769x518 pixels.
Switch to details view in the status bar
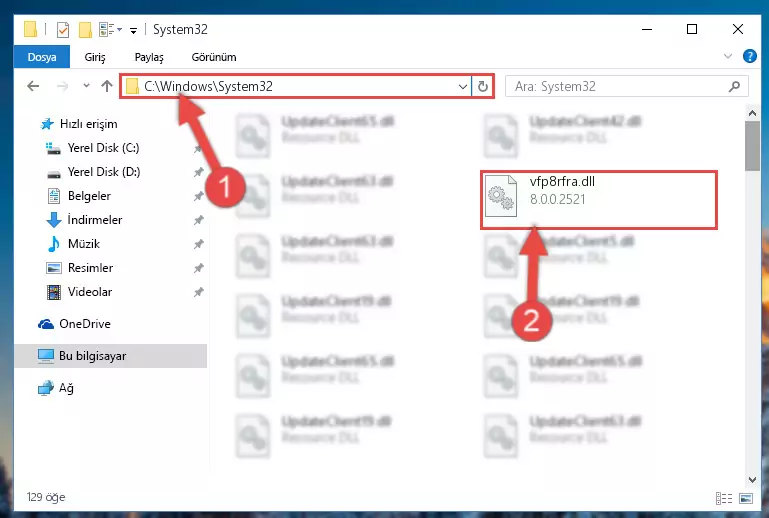click(x=724, y=498)
